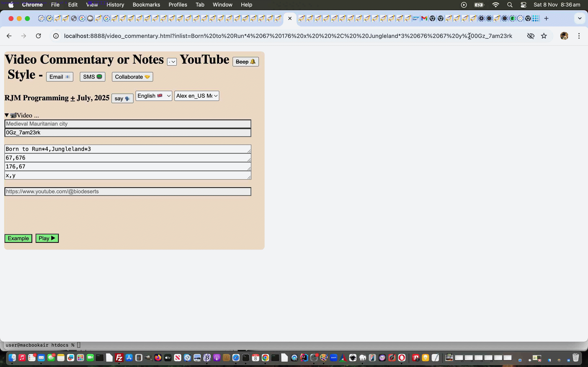
Task: Toggle the third-party cookies eye icon
Action: pos(531,36)
